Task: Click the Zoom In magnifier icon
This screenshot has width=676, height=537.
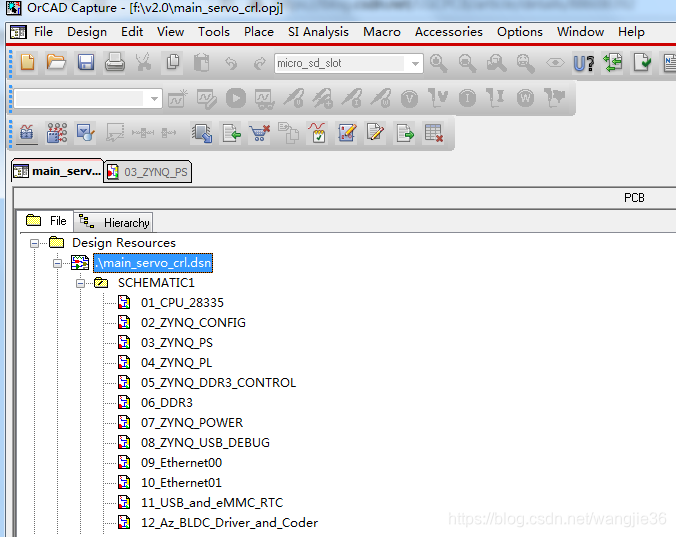Action: [438, 63]
